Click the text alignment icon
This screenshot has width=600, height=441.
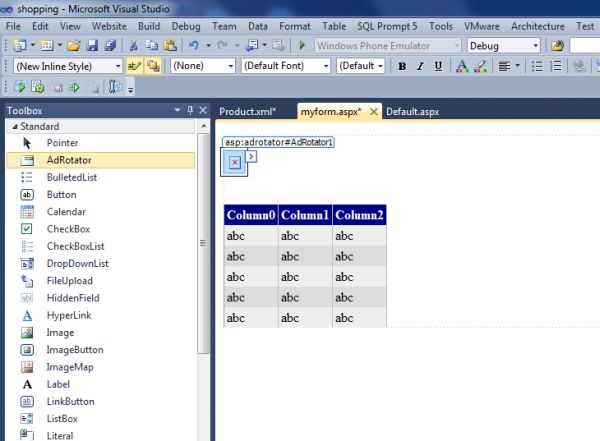504,66
